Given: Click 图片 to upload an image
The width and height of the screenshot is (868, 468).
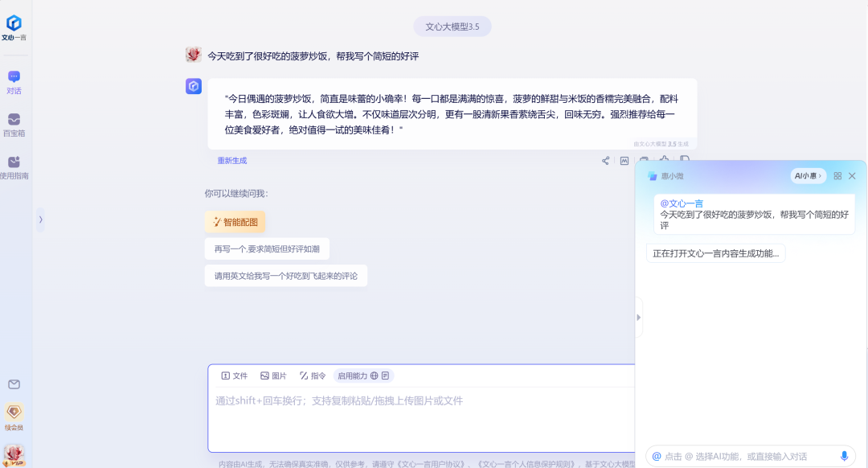Looking at the screenshot, I should pos(273,376).
